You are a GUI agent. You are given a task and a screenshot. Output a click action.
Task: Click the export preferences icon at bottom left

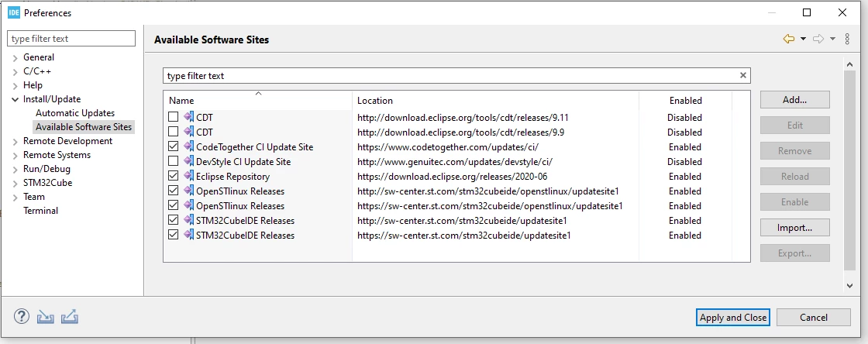[x=70, y=317]
